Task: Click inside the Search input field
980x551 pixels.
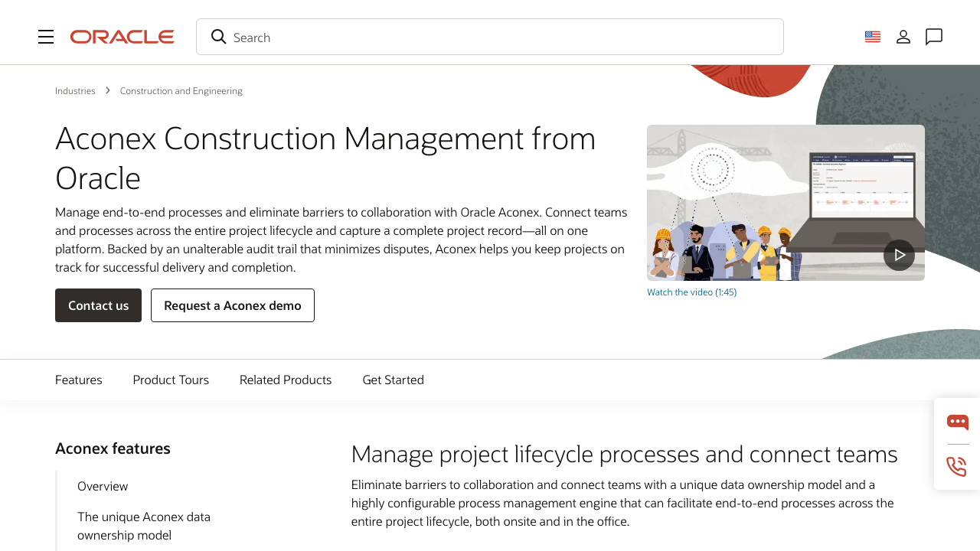Action: pos(490,37)
